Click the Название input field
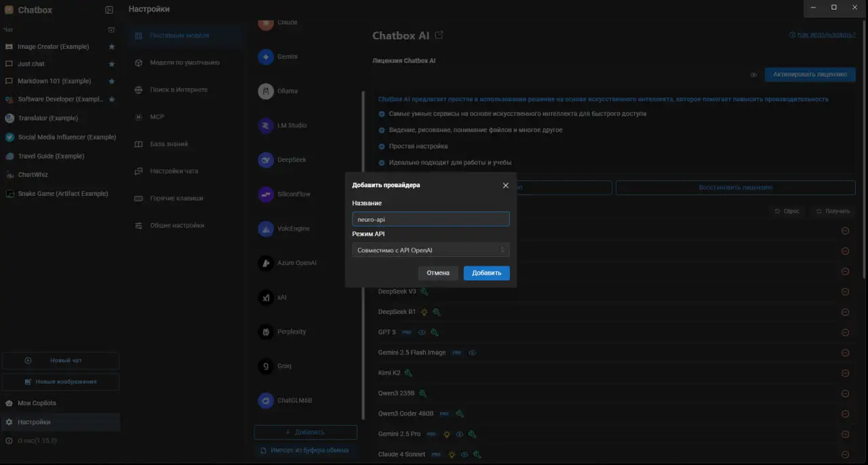868x465 pixels. coord(431,219)
